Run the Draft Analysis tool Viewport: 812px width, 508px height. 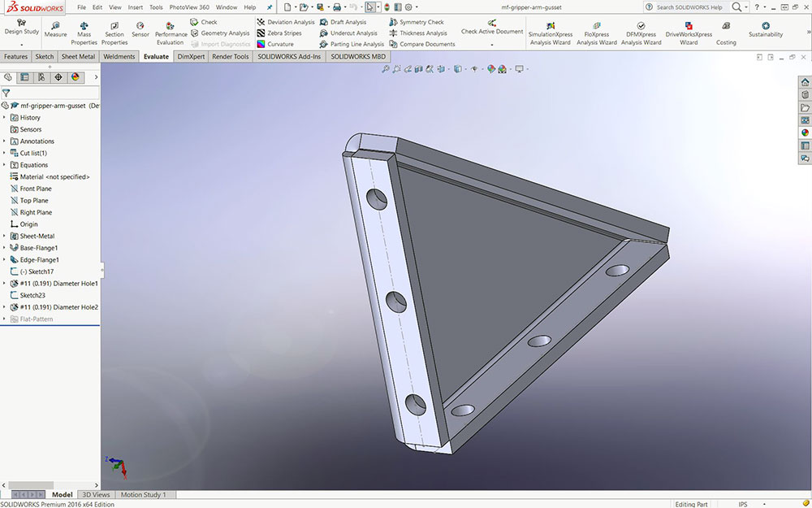[342, 22]
